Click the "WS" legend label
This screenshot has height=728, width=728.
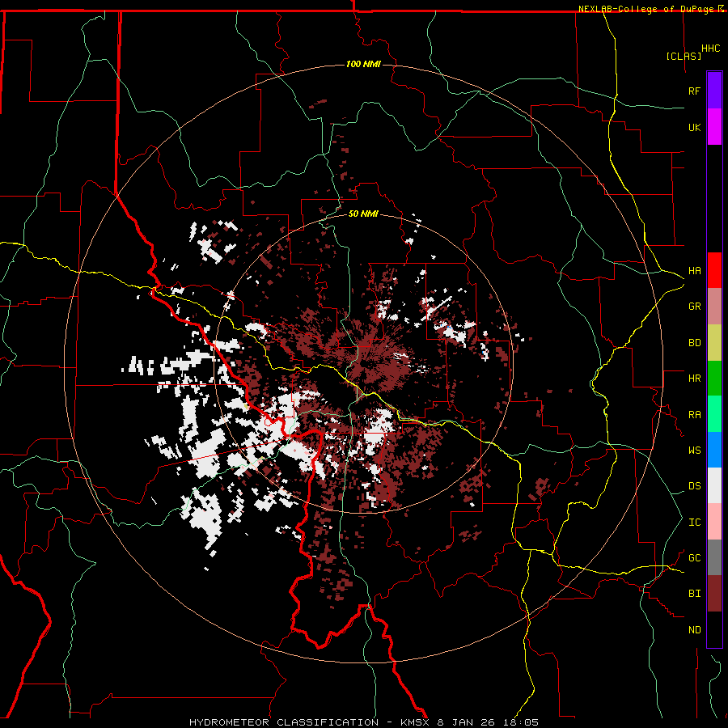click(x=694, y=451)
